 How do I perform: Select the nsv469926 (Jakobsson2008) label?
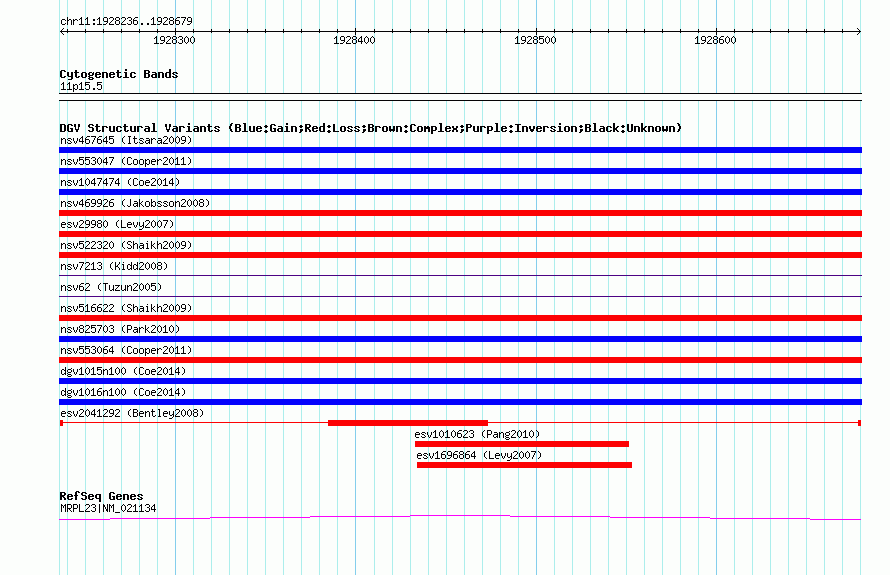[x=135, y=203]
